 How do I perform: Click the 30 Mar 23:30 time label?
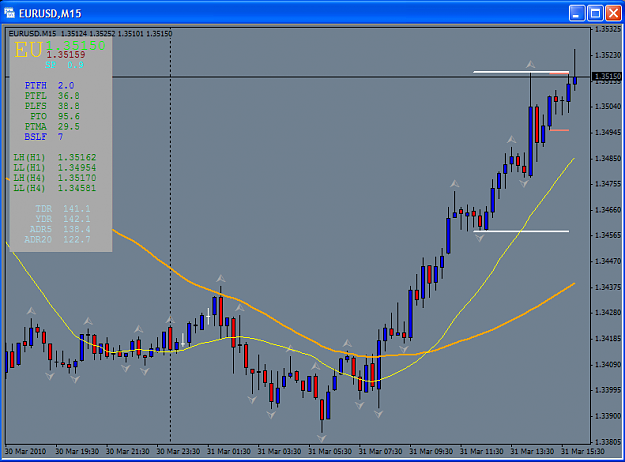[x=179, y=452]
